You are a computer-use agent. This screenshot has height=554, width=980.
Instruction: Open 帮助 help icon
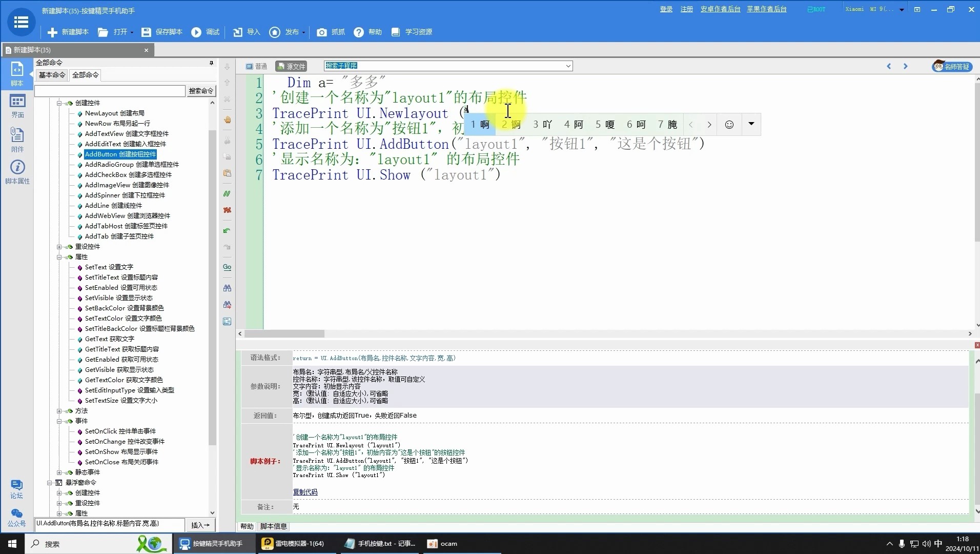(x=359, y=32)
